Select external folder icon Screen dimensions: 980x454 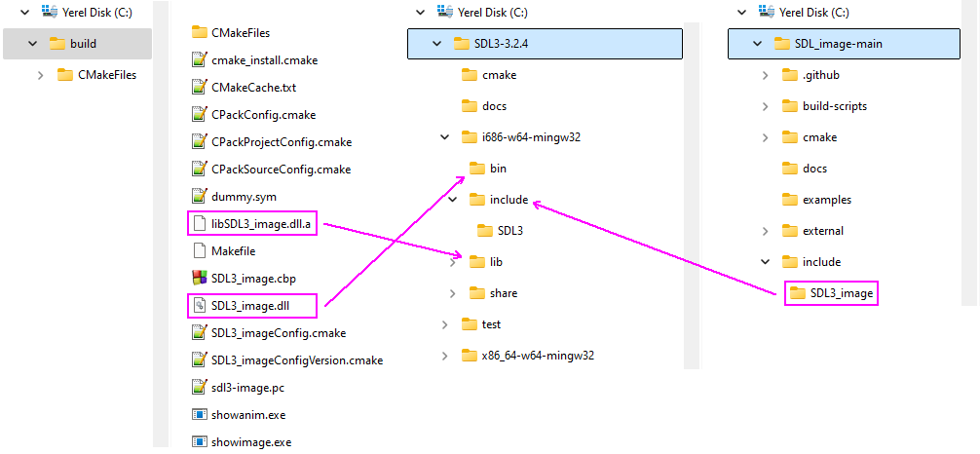(x=791, y=231)
